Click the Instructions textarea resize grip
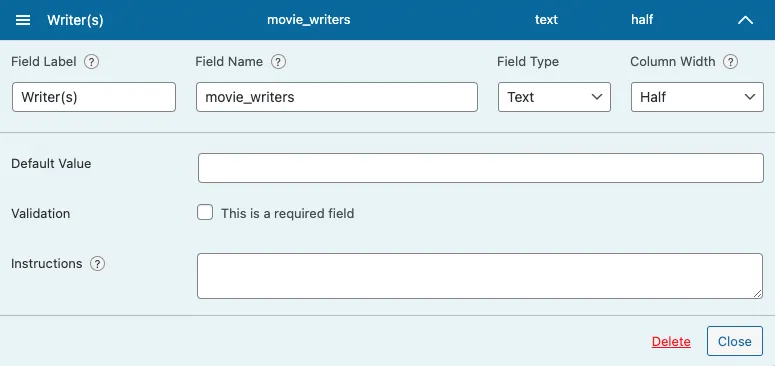775x366 pixels. coord(758,293)
